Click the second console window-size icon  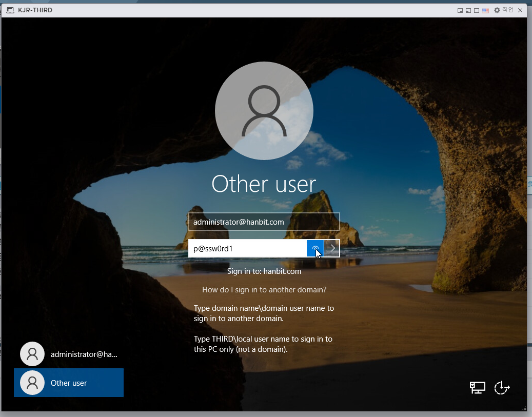pyautogui.click(x=468, y=11)
